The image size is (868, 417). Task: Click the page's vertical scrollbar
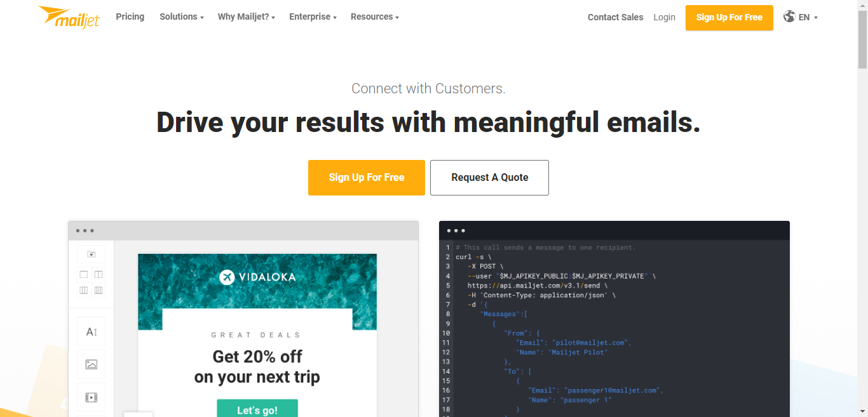click(x=862, y=190)
